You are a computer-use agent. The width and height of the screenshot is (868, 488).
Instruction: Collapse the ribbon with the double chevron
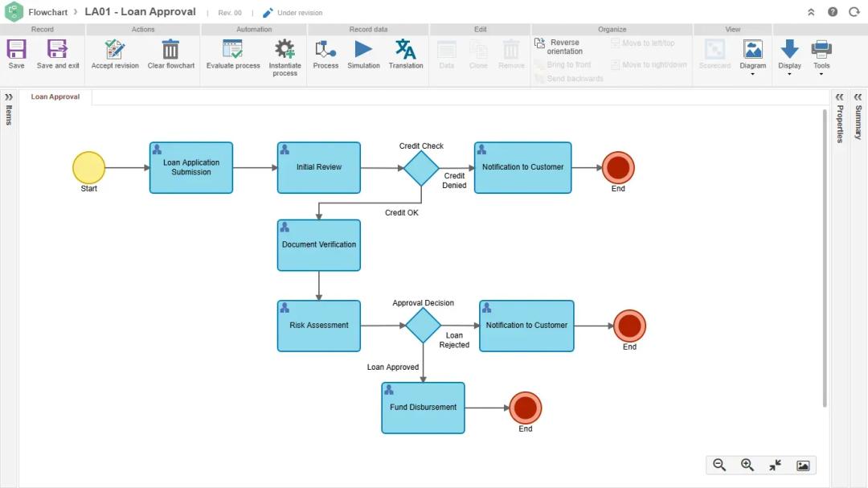point(811,12)
